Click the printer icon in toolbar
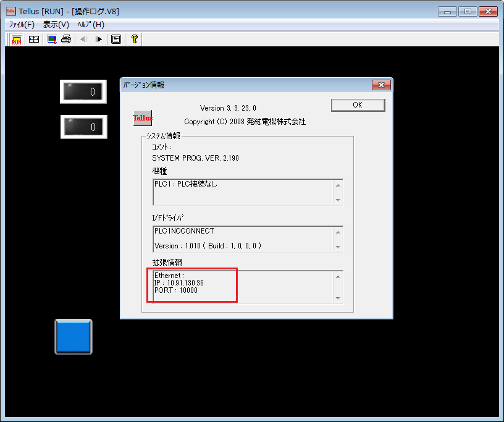Screen dimensions: 504x422 pos(66,39)
